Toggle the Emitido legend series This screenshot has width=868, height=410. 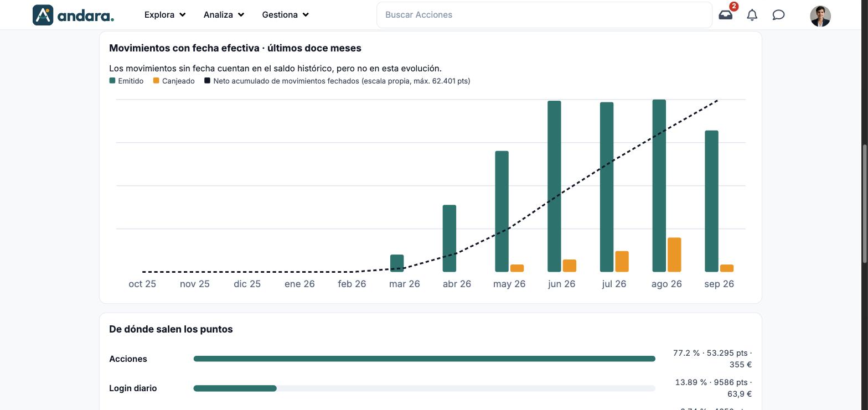click(x=127, y=81)
